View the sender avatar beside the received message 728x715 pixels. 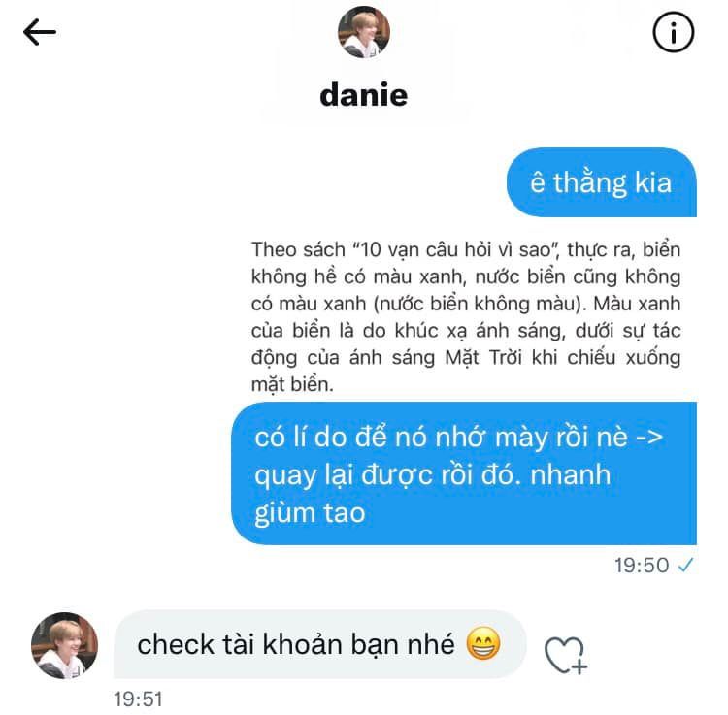(64, 645)
